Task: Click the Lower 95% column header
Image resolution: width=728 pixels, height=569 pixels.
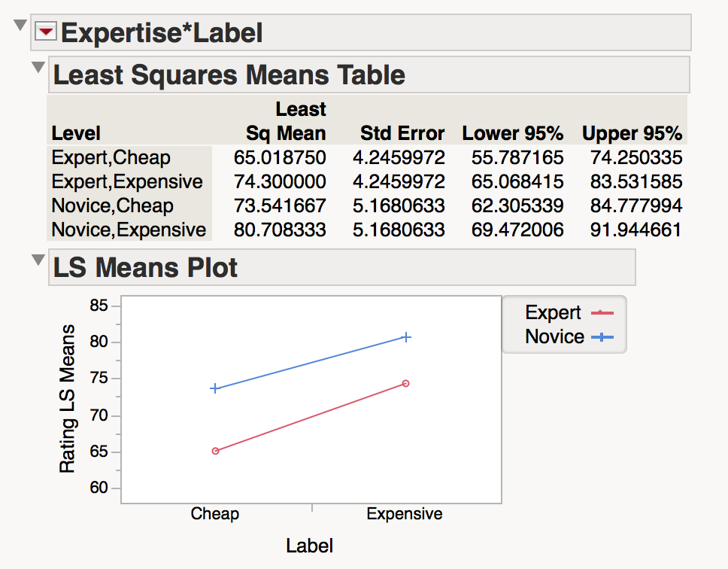Action: click(512, 134)
